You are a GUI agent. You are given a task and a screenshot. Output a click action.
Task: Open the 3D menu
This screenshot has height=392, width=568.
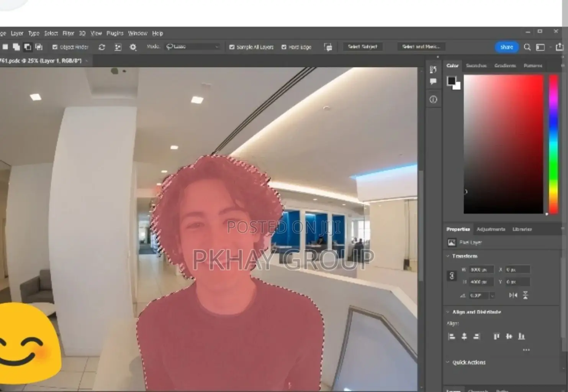click(82, 33)
